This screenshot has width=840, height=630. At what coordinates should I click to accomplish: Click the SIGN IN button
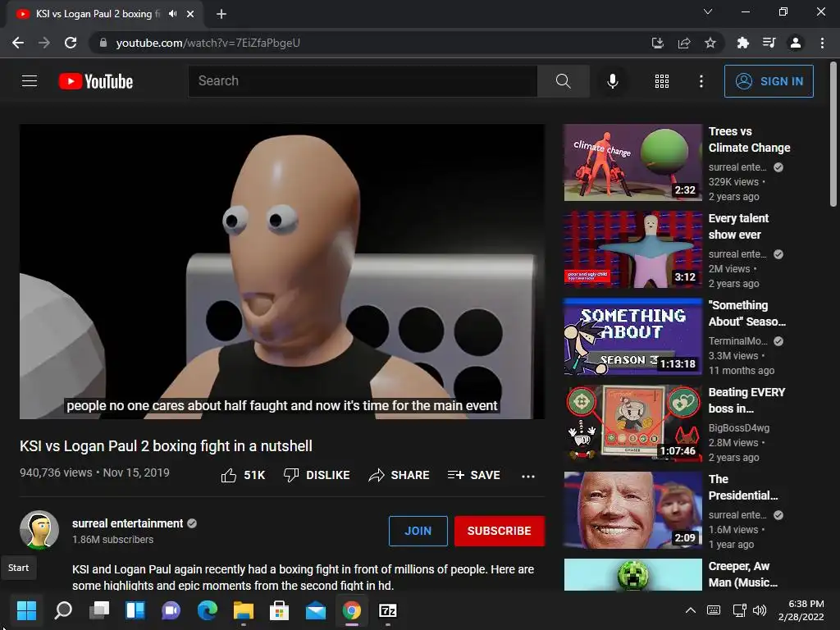769,81
